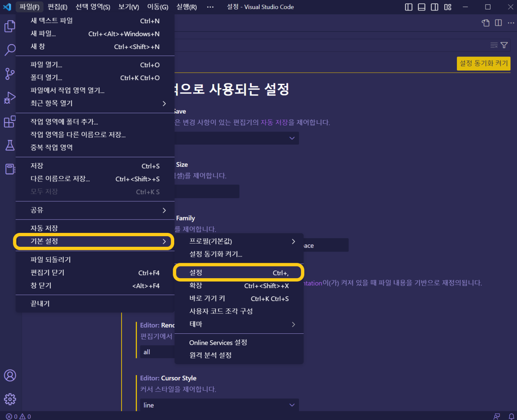
Task: Toggle secondary side bar layout icon
Action: tap(435, 7)
